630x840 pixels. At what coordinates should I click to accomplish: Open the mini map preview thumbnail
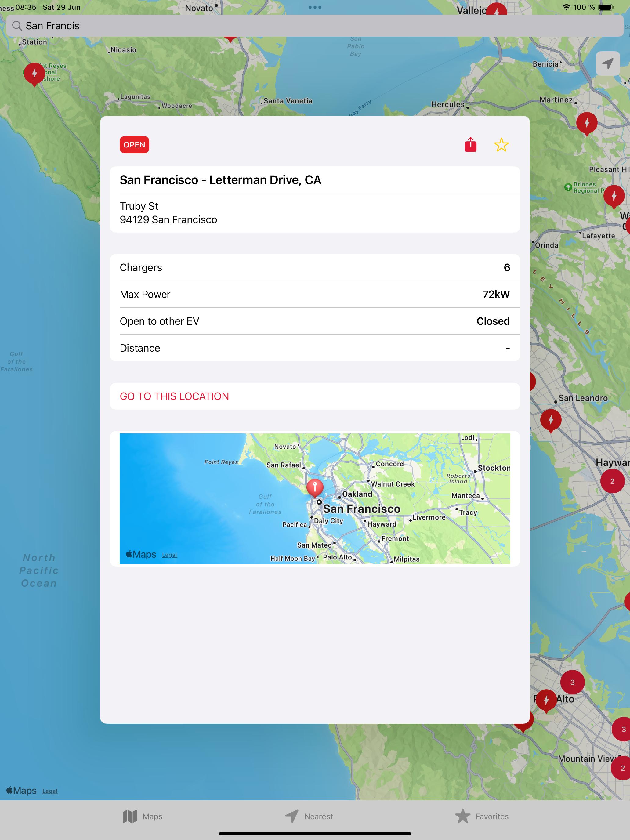[315, 499]
